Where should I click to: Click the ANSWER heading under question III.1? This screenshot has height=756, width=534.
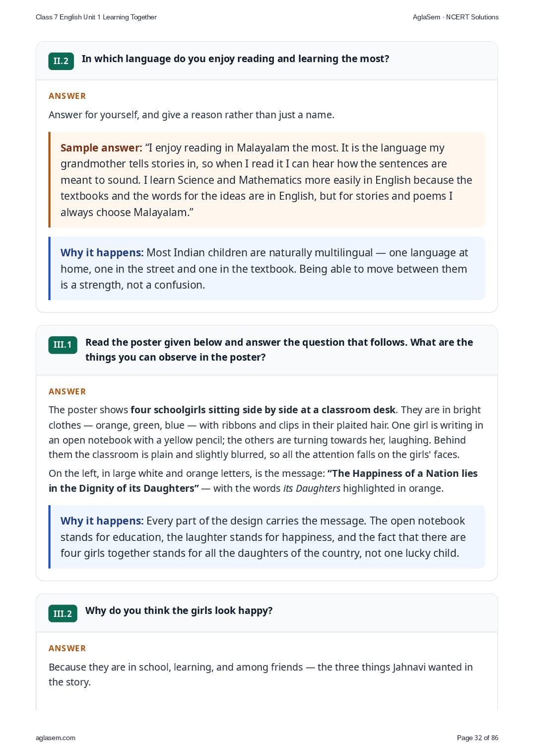tap(67, 391)
